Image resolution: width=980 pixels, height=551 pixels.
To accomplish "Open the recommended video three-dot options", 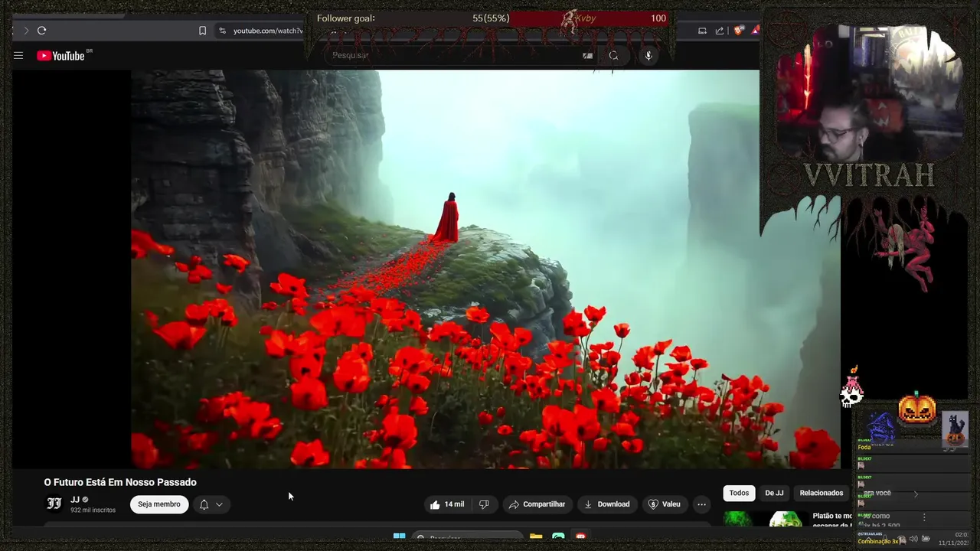I will (924, 517).
